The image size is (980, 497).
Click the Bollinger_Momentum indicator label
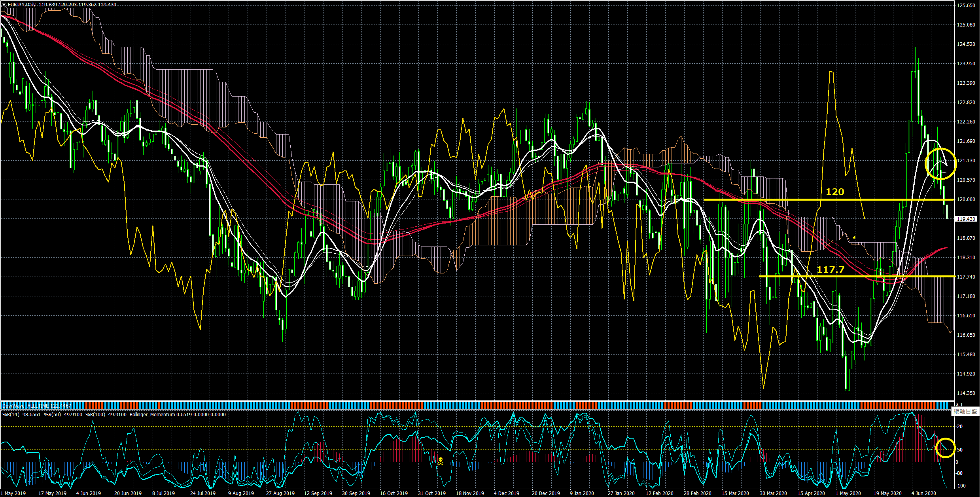[152, 414]
